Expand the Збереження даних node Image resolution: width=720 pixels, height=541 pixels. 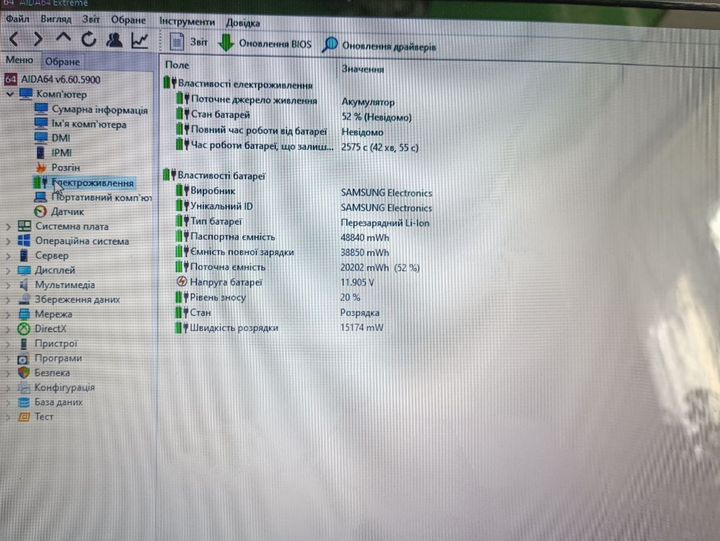tap(8, 300)
